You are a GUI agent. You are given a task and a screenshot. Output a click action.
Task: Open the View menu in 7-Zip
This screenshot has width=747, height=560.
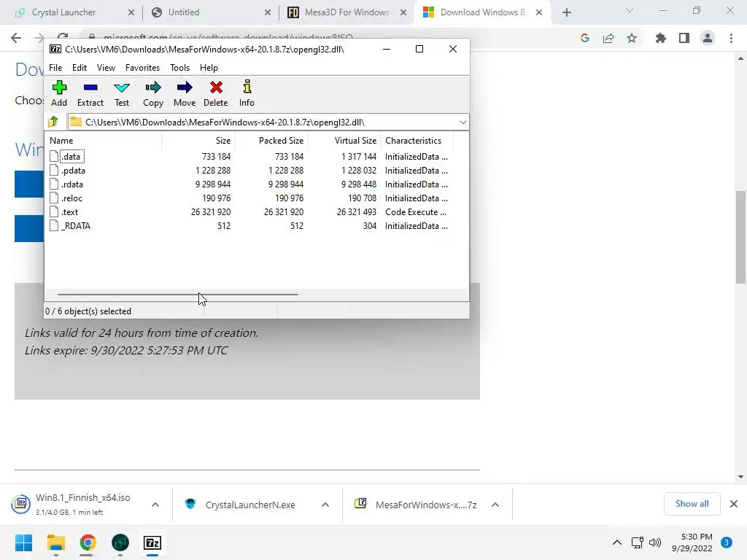pyautogui.click(x=106, y=68)
